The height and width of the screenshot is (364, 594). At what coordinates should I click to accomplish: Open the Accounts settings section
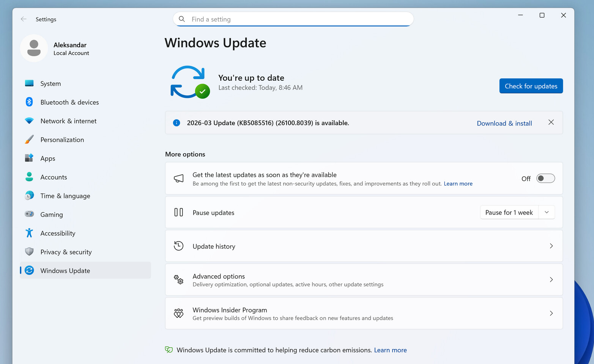[x=54, y=177]
